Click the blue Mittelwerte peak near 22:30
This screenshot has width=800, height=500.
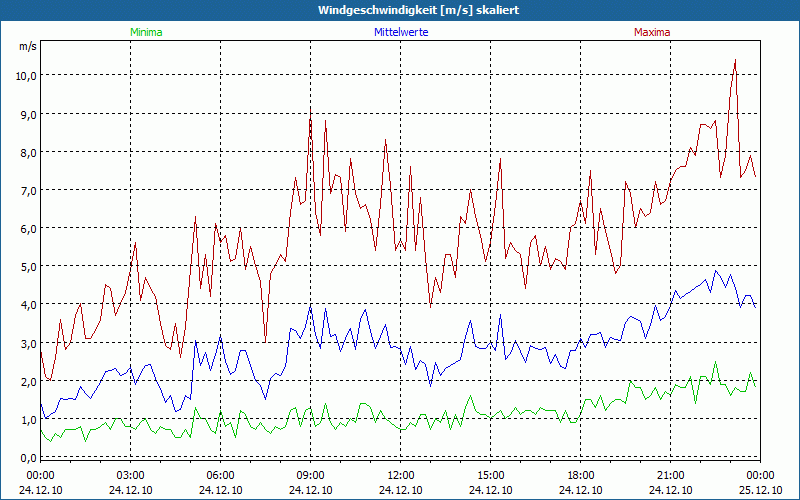click(x=715, y=271)
